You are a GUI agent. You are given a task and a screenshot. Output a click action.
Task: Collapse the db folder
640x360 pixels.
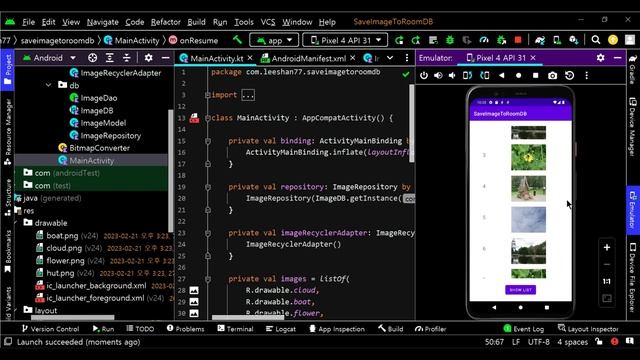(x=49, y=85)
